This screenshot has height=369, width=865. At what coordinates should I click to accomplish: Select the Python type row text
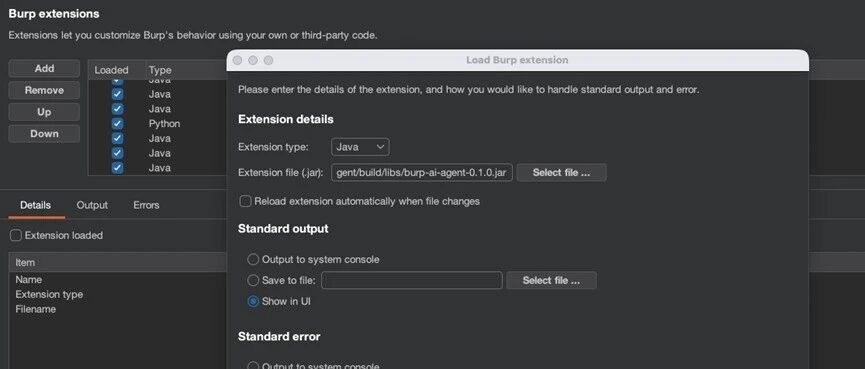click(164, 124)
